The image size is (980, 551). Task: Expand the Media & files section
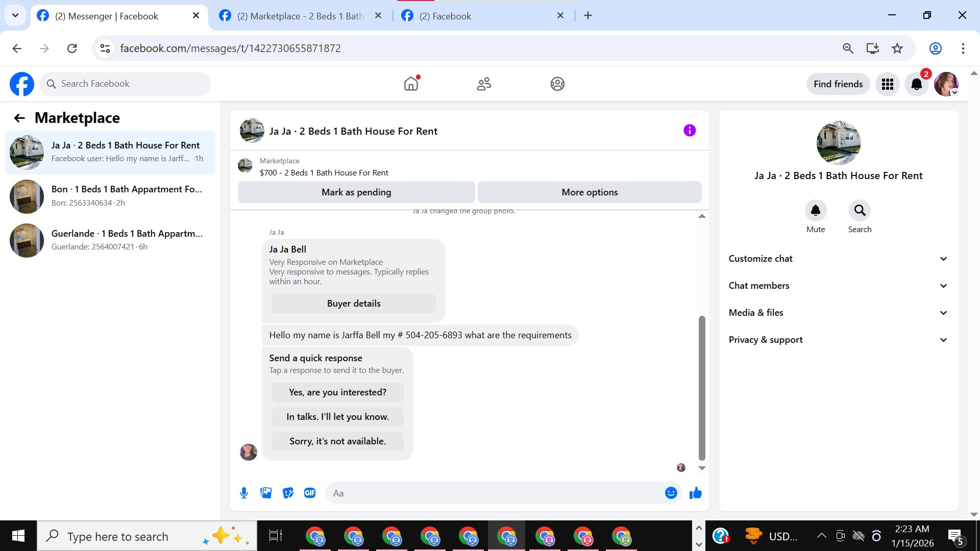838,313
